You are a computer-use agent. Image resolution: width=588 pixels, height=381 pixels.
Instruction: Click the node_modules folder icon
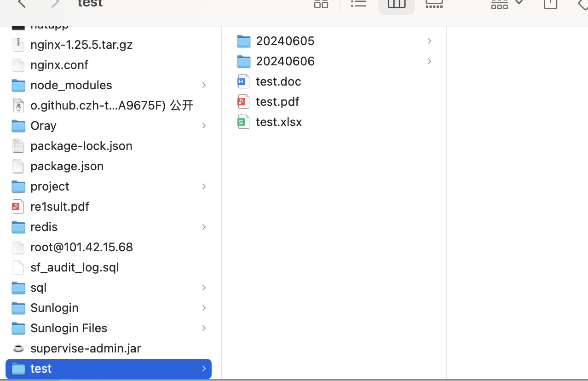(x=18, y=85)
